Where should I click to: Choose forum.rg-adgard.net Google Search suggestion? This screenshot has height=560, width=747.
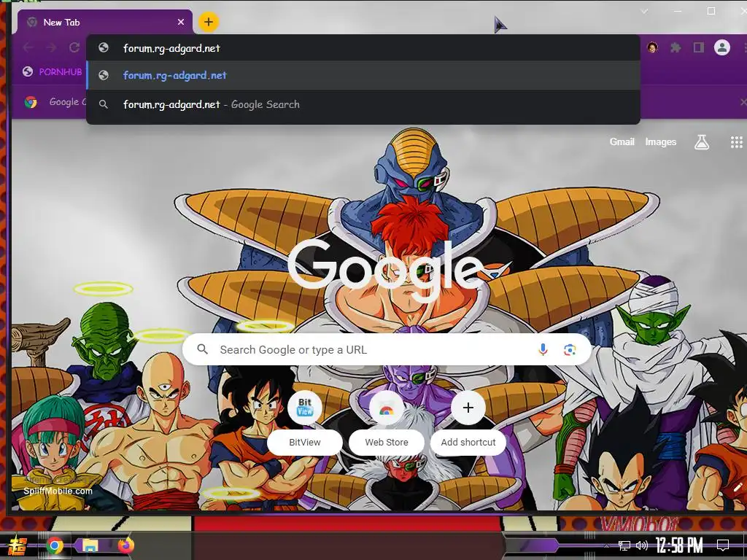[x=363, y=104]
